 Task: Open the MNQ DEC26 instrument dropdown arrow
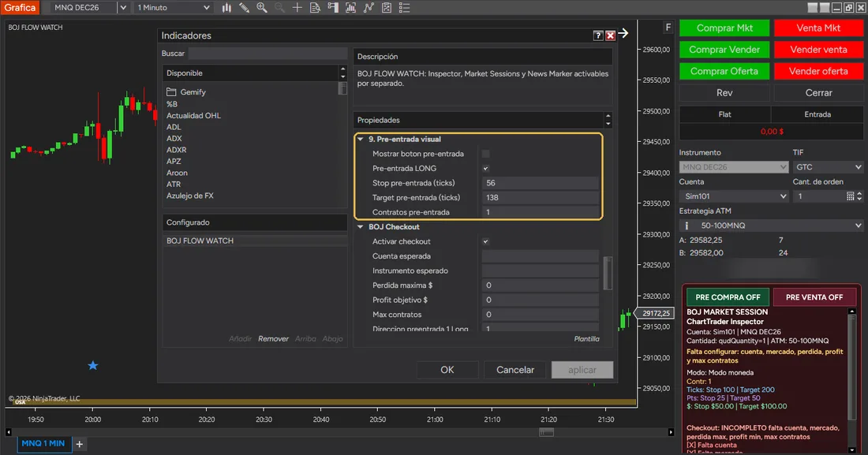[x=123, y=8]
